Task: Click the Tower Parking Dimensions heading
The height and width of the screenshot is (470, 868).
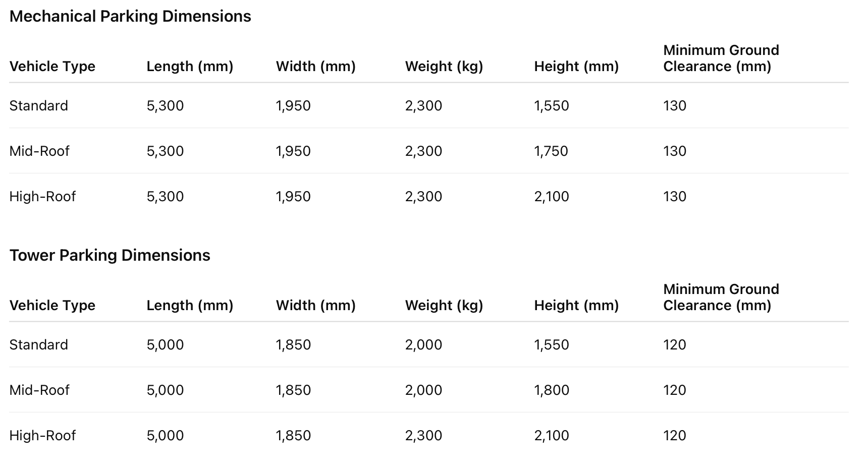Action: click(x=110, y=255)
